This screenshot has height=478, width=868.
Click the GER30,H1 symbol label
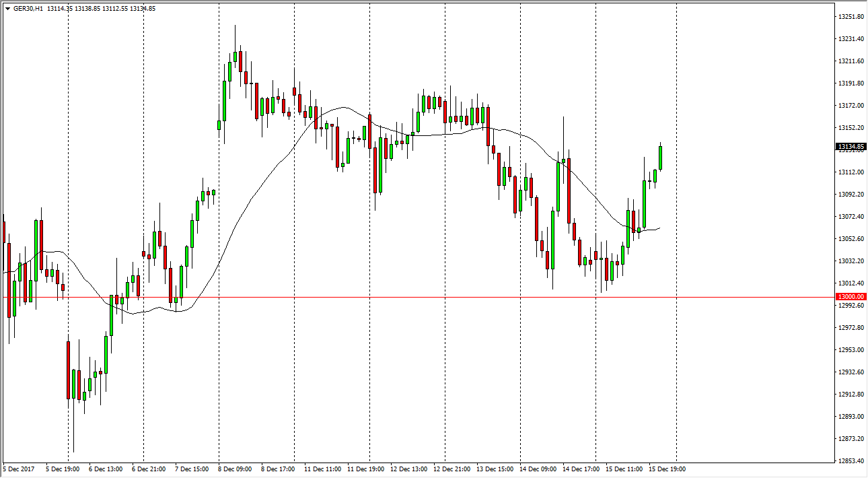28,9
